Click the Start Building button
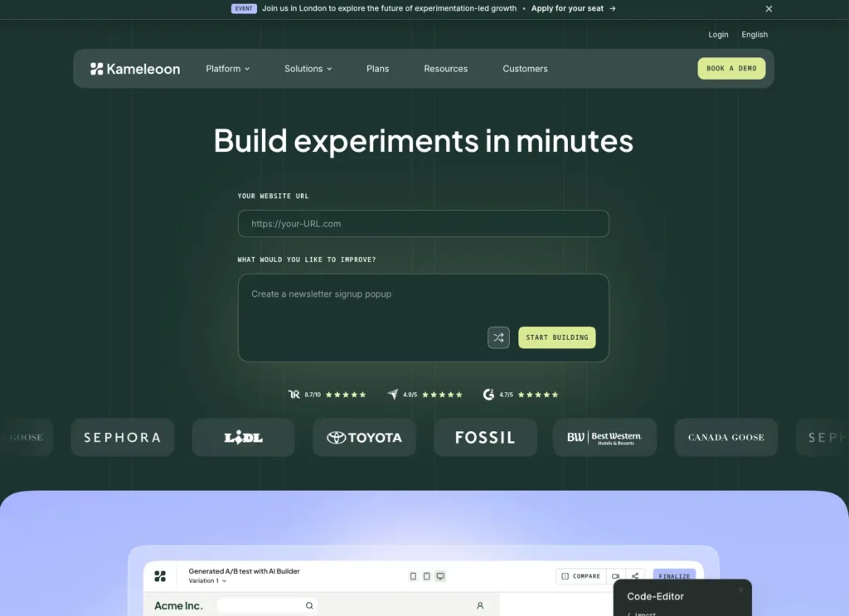849x616 pixels. 556,337
